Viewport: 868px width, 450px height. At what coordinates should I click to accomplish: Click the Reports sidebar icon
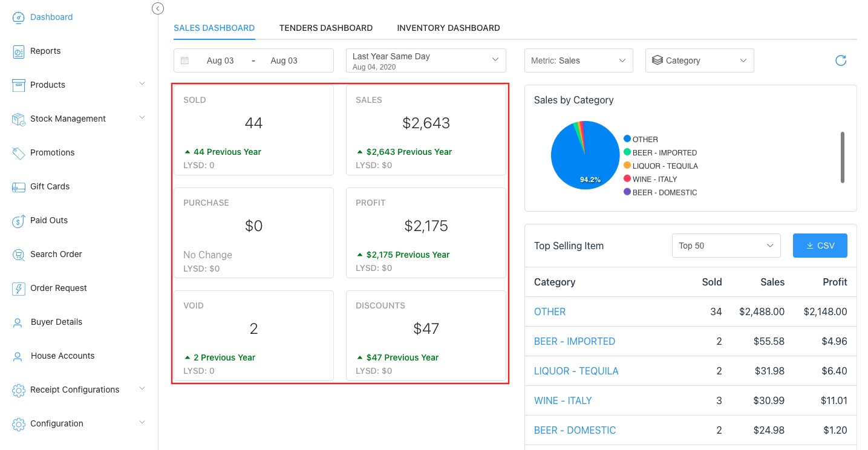[x=18, y=51]
